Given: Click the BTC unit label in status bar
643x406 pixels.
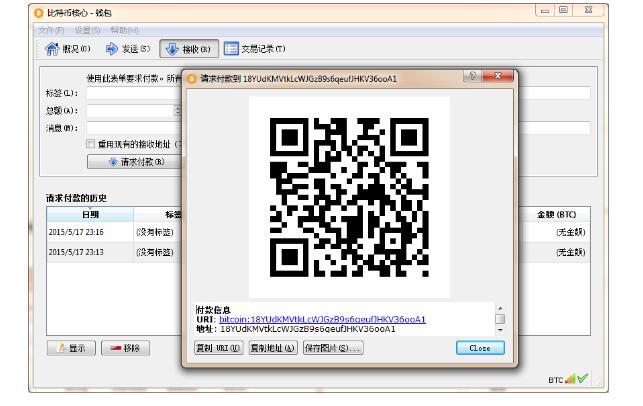Looking at the screenshot, I should point(556,380).
